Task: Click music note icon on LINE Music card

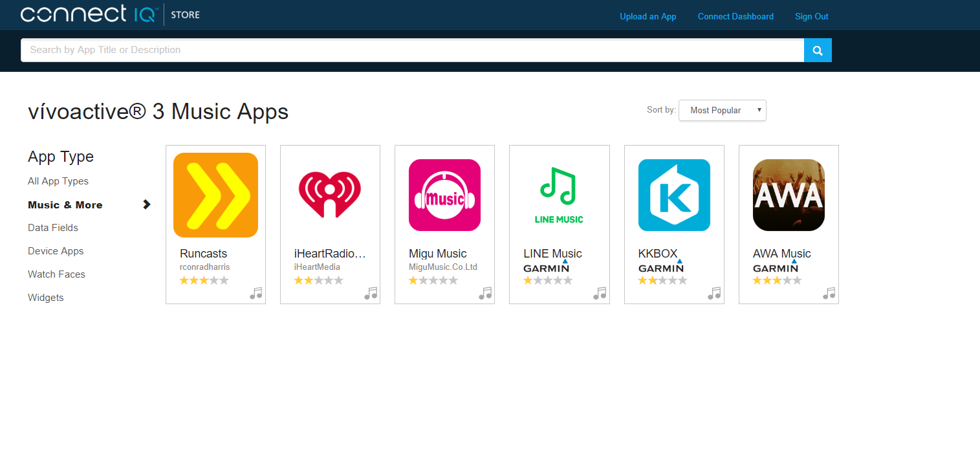Action: pyautogui.click(x=600, y=293)
